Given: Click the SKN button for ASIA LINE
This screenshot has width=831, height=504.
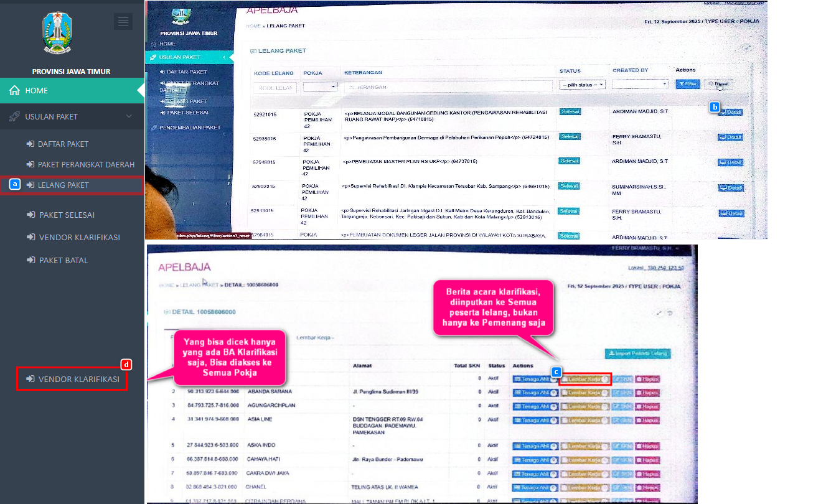Looking at the screenshot, I should (621, 420).
